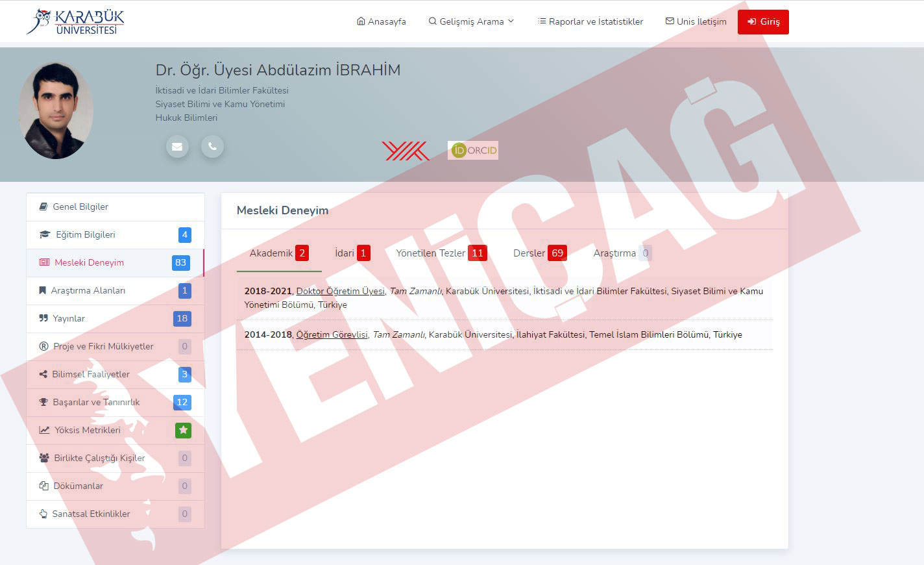924x565 pixels.
Task: Click the Başarılar ve Tanınırlık badge 12
Action: click(182, 402)
